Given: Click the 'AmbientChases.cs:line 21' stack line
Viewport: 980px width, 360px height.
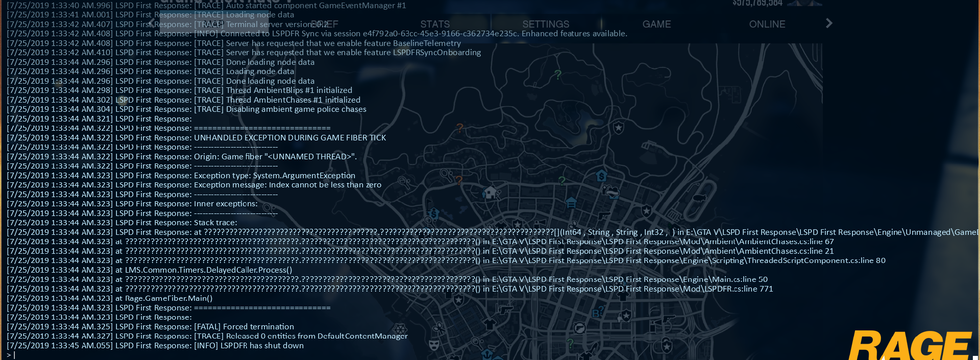Looking at the screenshot, I should [x=421, y=251].
